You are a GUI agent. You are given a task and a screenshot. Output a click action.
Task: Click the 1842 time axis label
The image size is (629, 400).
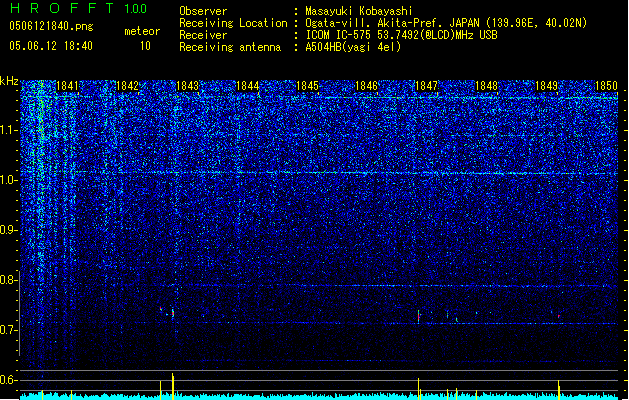[x=127, y=85]
